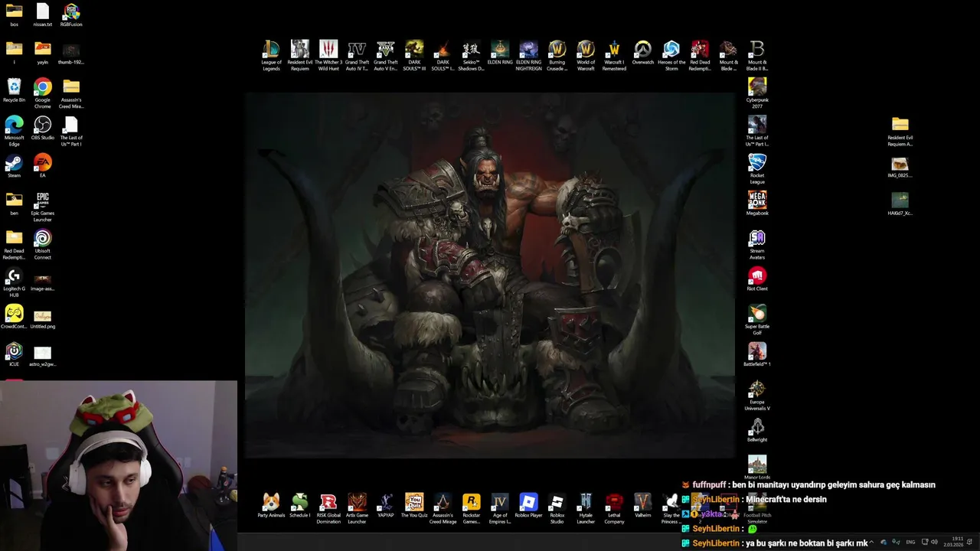
Task: Click the Red Dead Redempti... folder
Action: point(14,244)
